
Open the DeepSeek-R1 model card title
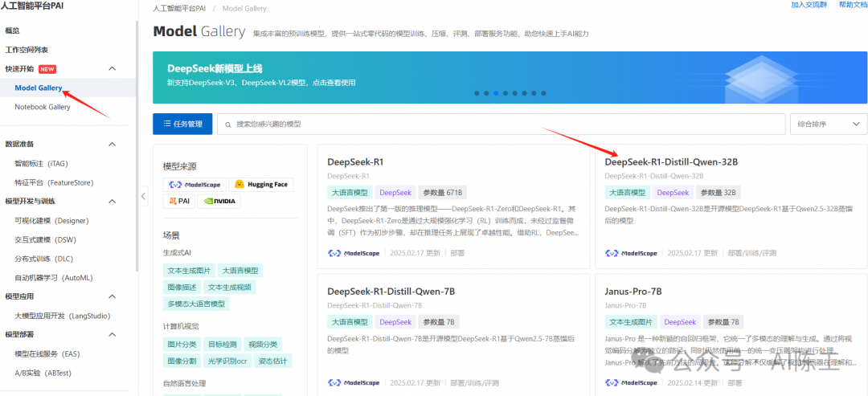click(x=355, y=162)
